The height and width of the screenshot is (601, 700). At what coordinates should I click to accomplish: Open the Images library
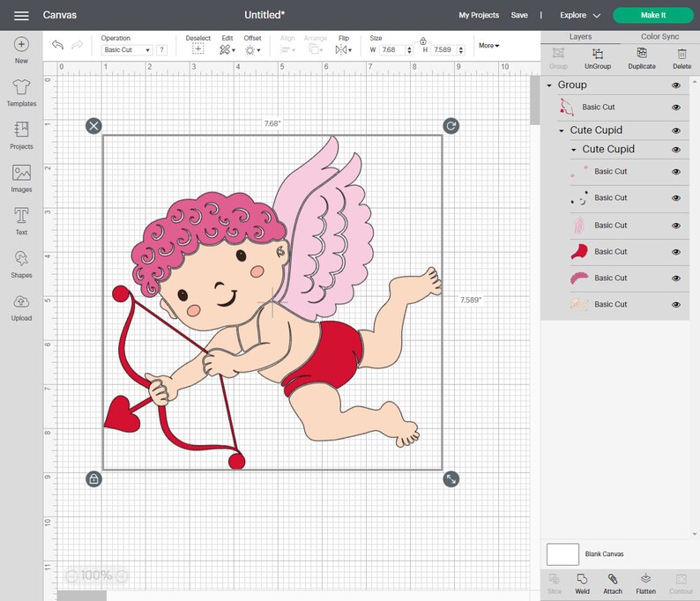[x=21, y=179]
